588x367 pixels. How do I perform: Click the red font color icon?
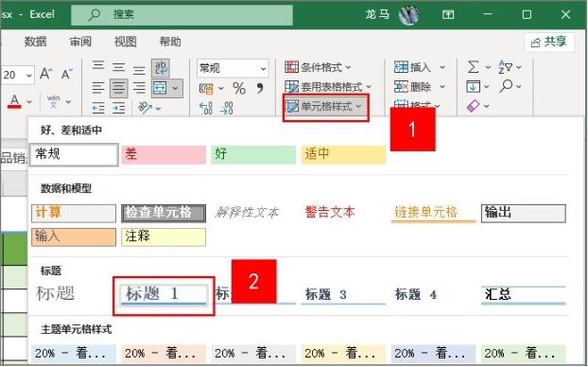point(14,101)
